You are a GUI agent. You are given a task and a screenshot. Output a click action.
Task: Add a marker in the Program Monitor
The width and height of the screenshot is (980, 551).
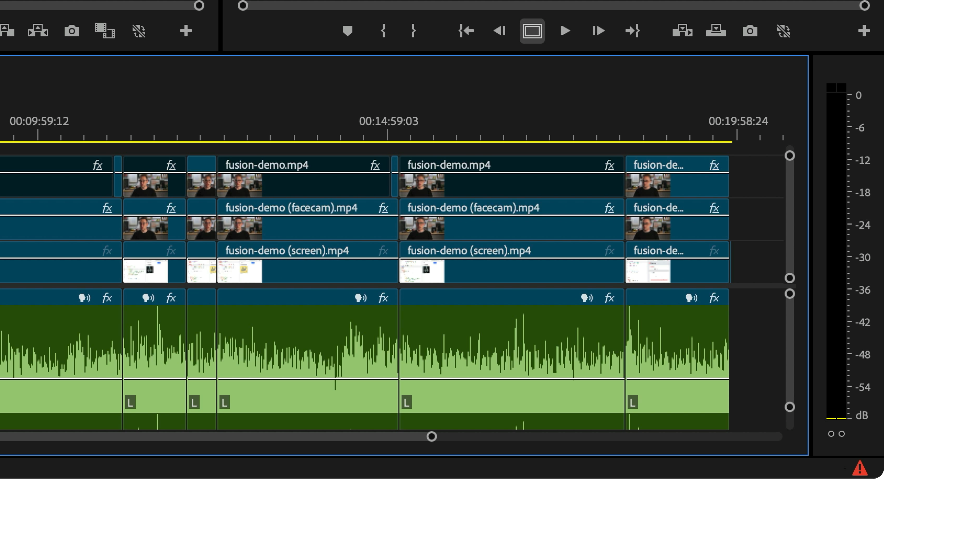coord(347,31)
